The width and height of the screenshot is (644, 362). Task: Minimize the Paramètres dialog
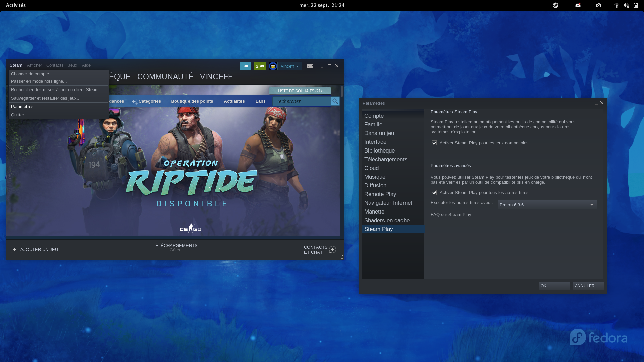(596, 103)
